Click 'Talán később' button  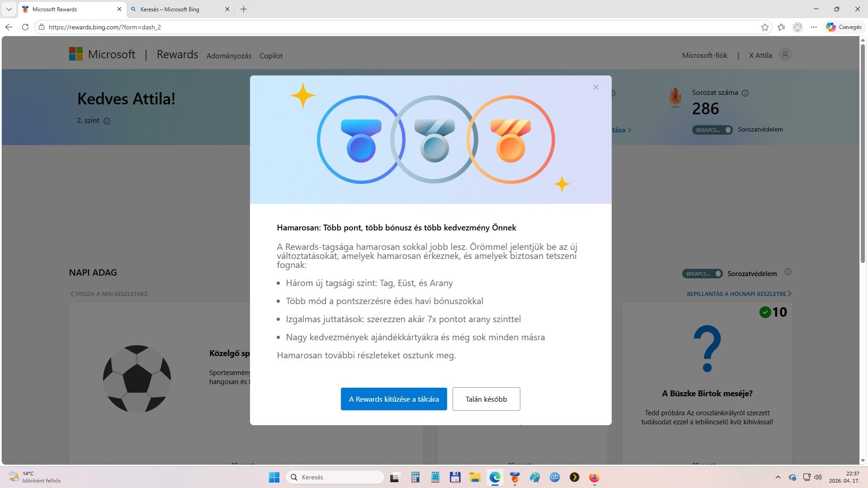486,399
